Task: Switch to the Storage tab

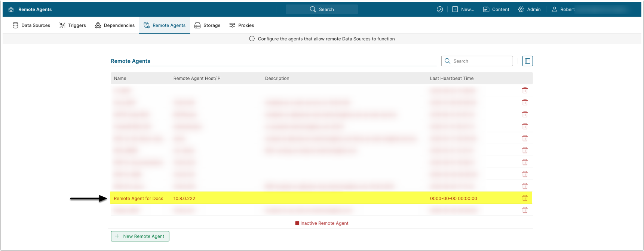Action: (x=208, y=25)
